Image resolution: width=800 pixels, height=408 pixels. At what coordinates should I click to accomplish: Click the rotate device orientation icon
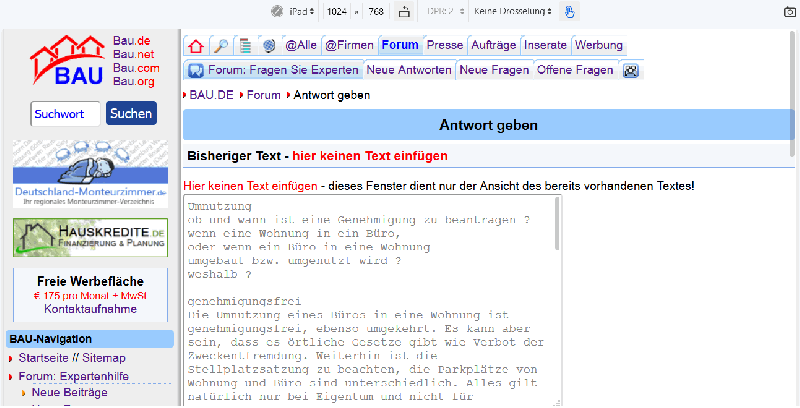click(404, 11)
